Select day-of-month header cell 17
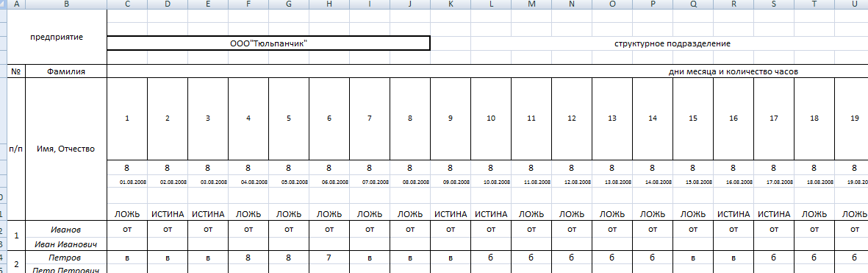 pyautogui.click(x=773, y=118)
